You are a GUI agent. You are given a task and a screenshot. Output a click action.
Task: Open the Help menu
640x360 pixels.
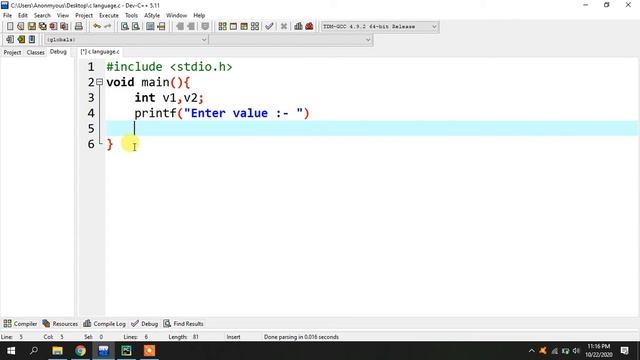tap(199, 15)
